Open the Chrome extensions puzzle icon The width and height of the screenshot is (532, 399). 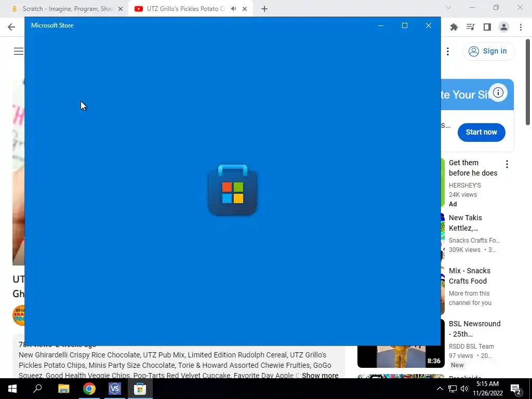[x=454, y=27]
